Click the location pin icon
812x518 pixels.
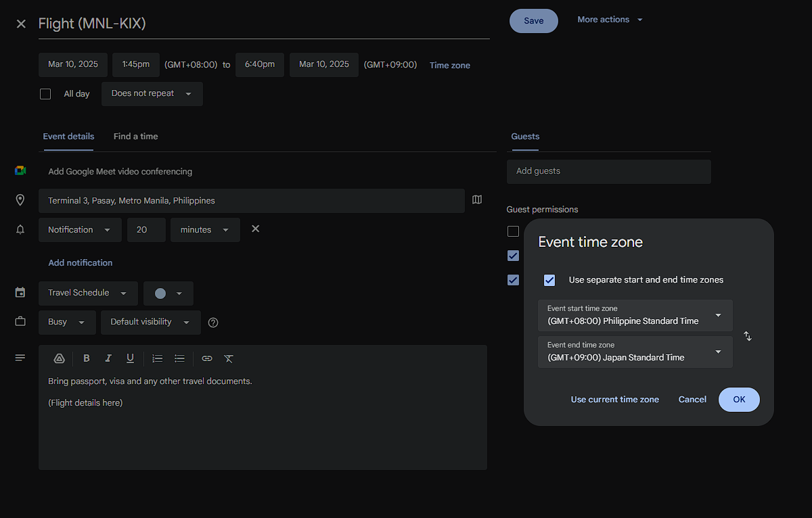pos(20,200)
